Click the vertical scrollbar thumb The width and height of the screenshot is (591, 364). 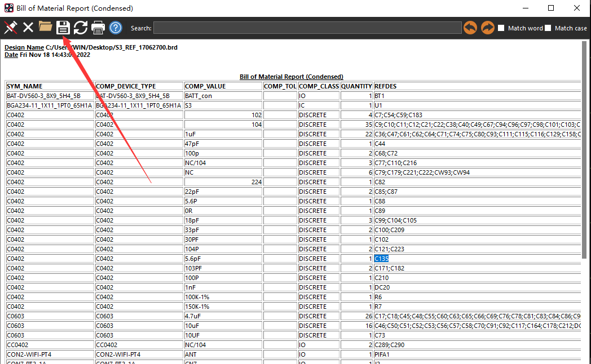[584, 150]
